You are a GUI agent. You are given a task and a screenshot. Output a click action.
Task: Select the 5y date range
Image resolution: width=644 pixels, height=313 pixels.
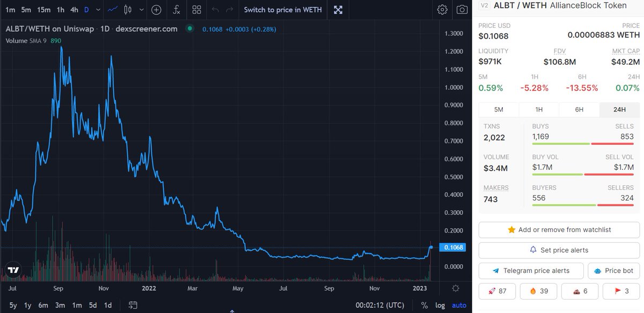13,305
